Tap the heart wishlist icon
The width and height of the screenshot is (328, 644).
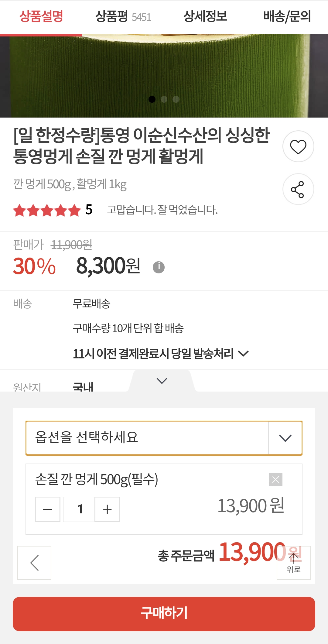(x=298, y=146)
